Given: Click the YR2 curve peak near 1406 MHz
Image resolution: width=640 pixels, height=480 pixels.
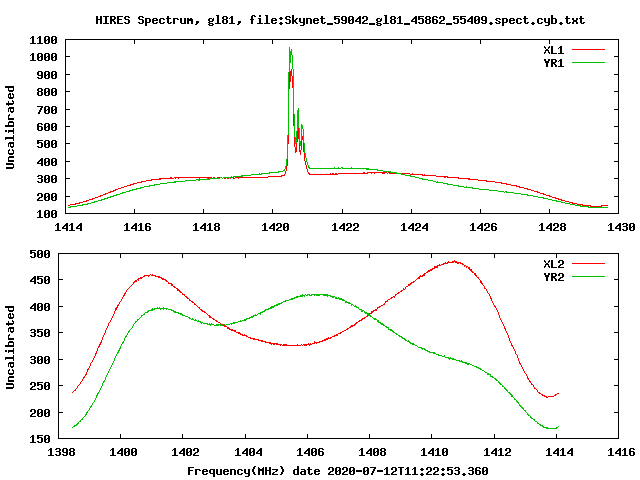Looking at the screenshot, I should [x=314, y=294].
